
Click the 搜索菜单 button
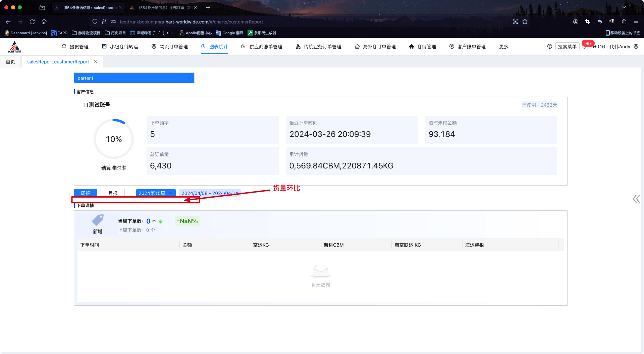[567, 47]
